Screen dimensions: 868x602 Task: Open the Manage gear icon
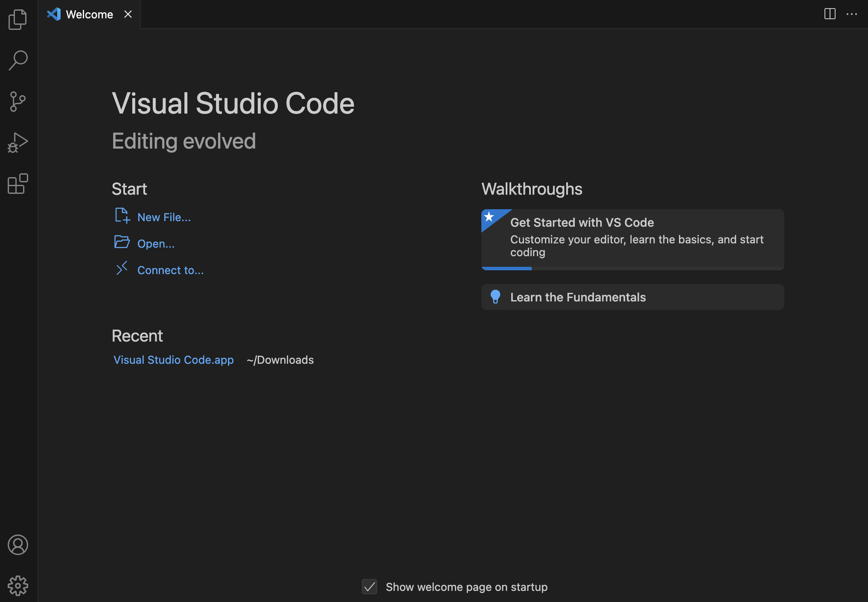(x=18, y=586)
